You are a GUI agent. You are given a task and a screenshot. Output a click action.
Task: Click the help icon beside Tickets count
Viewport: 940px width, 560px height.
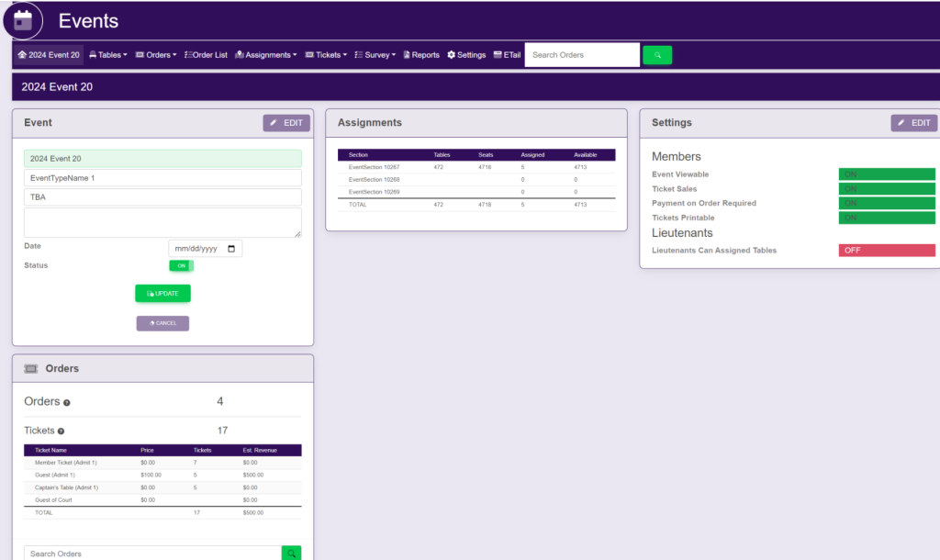click(x=61, y=431)
